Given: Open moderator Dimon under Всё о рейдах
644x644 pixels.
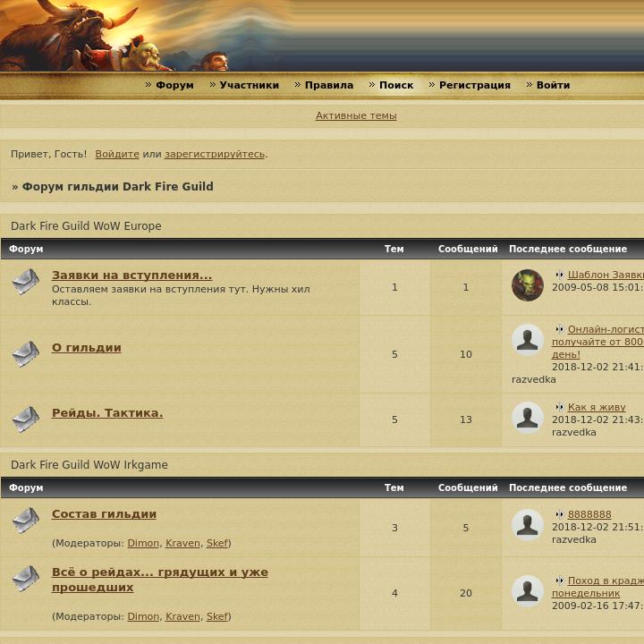Looking at the screenshot, I should pyautogui.click(x=143, y=616).
